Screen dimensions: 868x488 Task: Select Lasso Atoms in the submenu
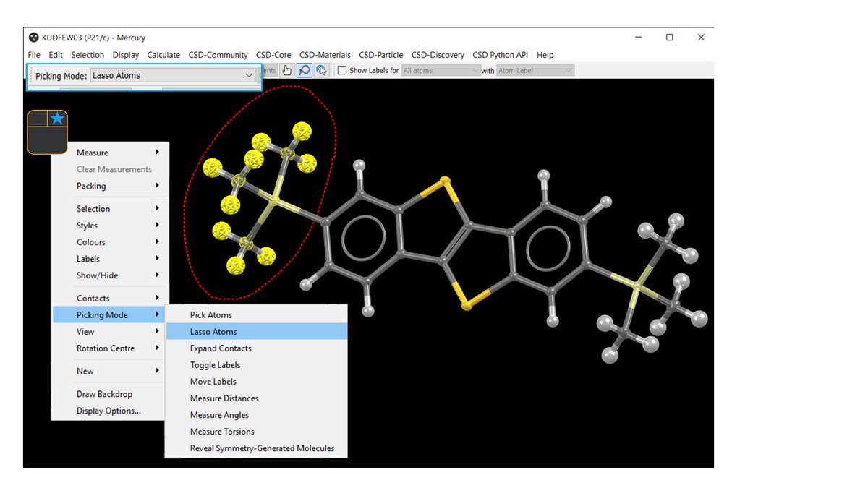coord(257,332)
